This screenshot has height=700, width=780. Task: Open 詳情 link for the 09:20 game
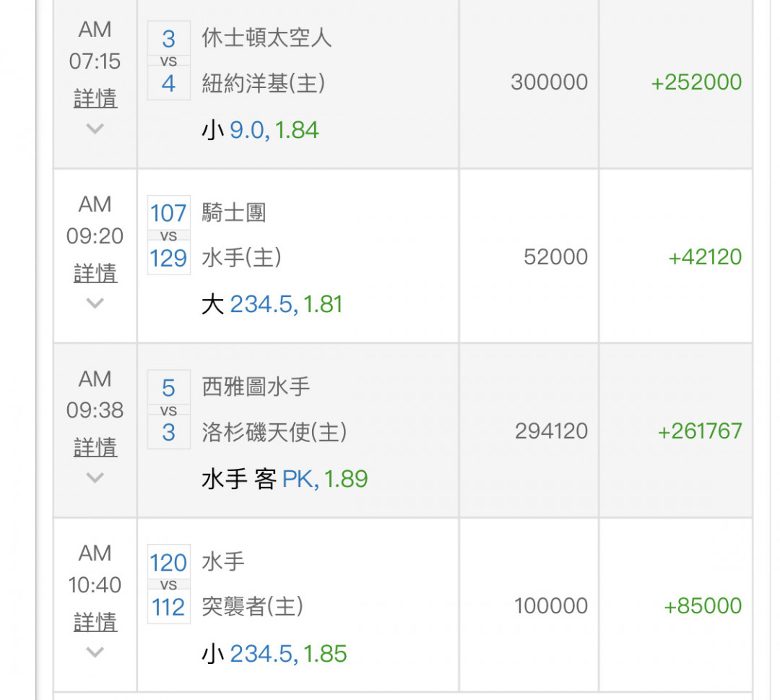coord(95,273)
